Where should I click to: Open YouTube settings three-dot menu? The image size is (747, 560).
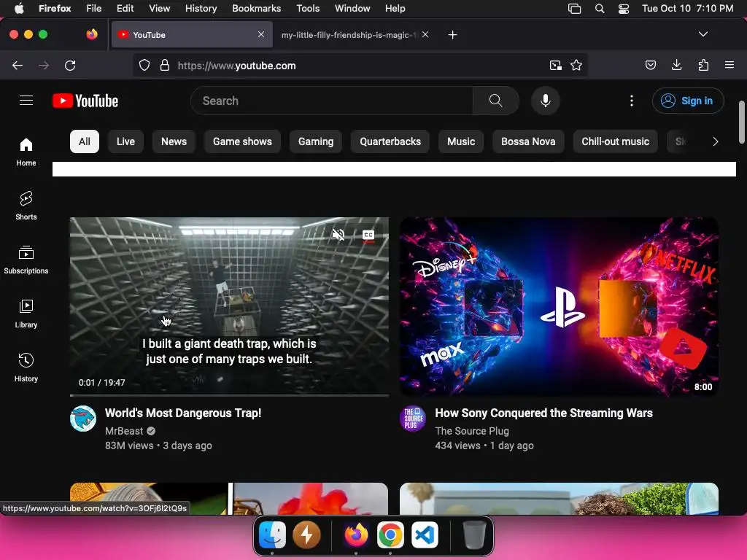[632, 101]
